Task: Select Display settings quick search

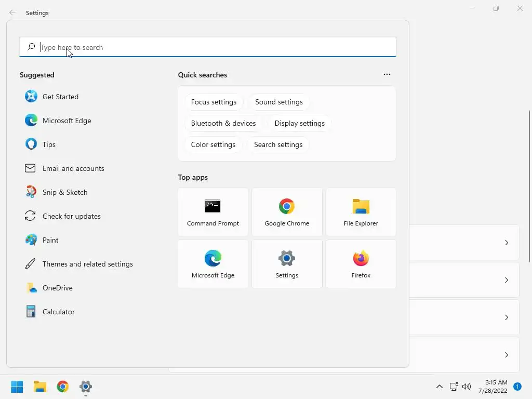Action: click(300, 123)
